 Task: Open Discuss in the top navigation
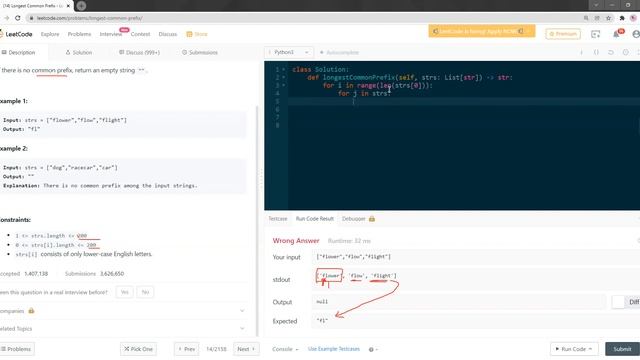(168, 34)
